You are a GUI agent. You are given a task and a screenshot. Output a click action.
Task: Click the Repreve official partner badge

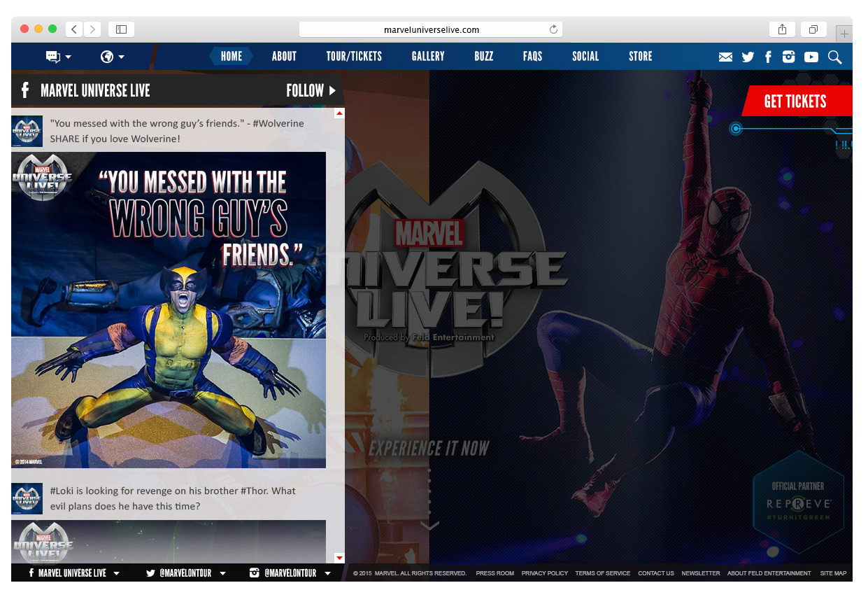point(798,502)
